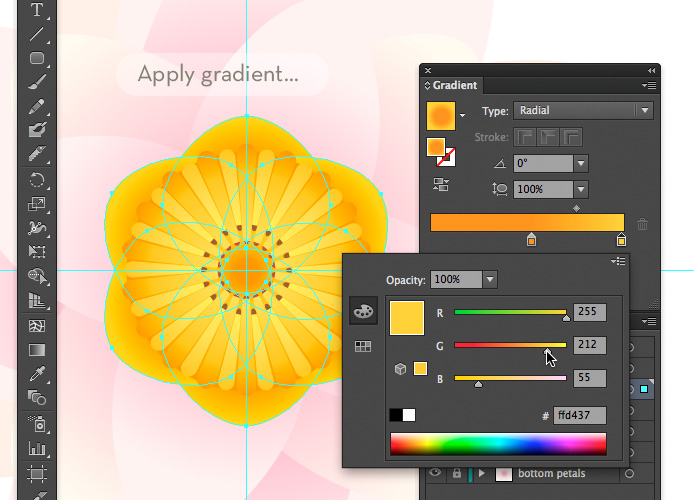Select the Perspective Grid tool
This screenshot has height=500, width=694.
click(37, 300)
